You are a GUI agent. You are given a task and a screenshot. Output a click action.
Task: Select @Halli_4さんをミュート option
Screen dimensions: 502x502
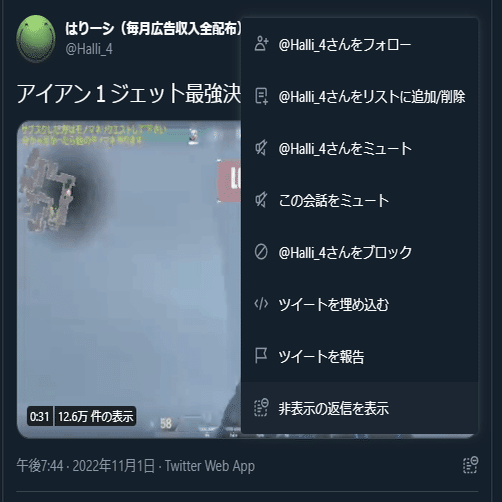click(360, 148)
